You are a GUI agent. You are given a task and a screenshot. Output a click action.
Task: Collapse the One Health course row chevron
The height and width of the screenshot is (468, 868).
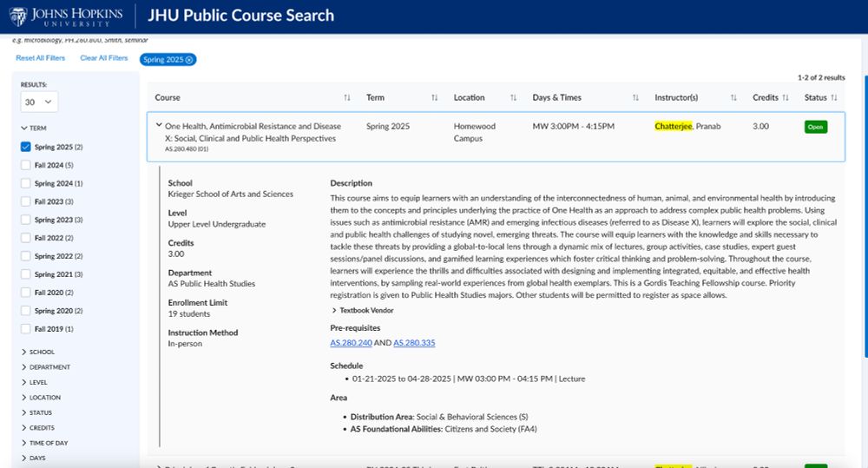(159, 126)
